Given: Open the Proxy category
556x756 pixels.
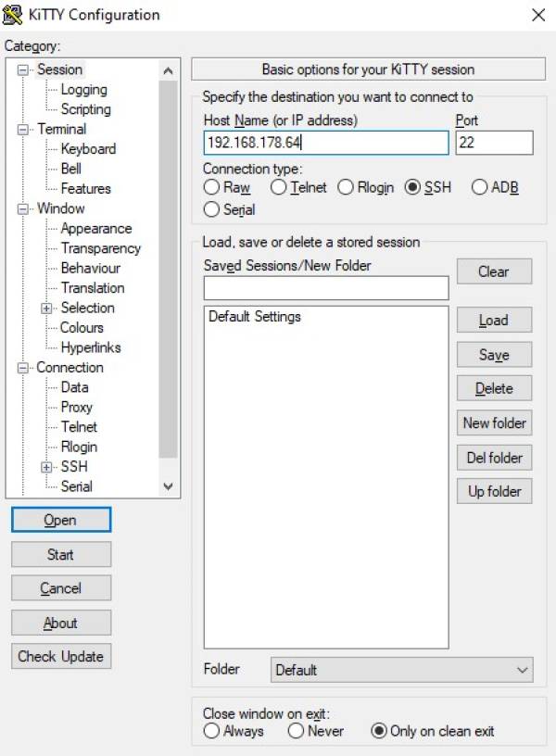Looking at the screenshot, I should point(77,408).
